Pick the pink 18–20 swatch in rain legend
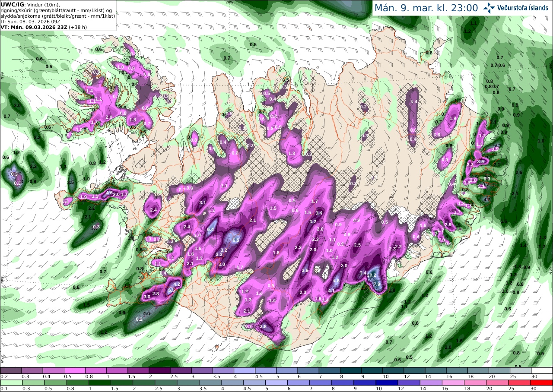553x392 pixels. pos(476,383)
